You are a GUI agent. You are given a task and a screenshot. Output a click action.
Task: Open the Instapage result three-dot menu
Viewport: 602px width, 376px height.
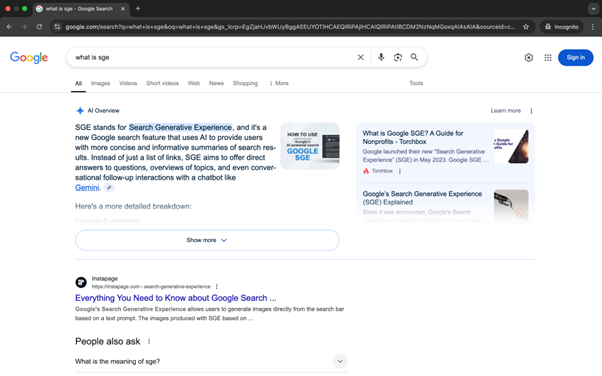[x=217, y=287]
